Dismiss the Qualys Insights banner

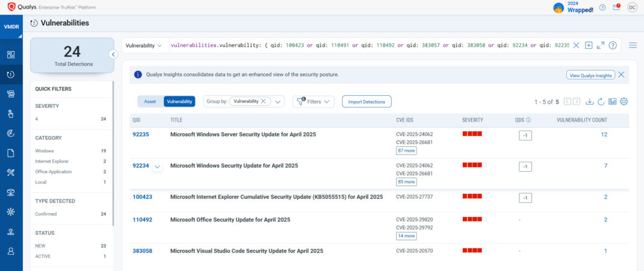pos(621,75)
